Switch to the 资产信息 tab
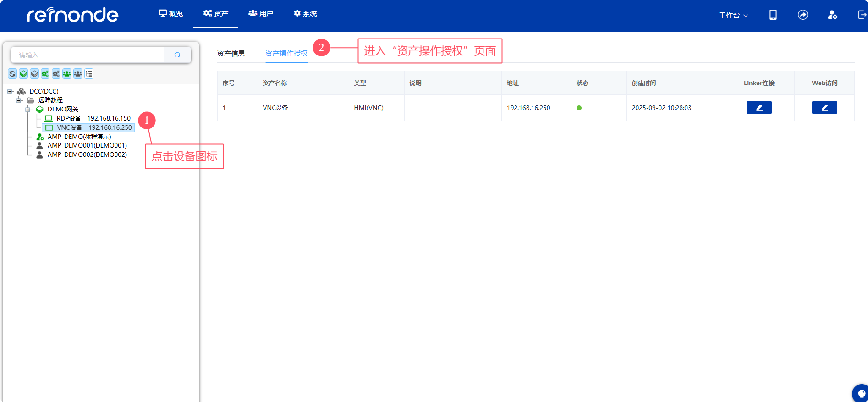Screen dimensions: 868x402 [x=231, y=54]
